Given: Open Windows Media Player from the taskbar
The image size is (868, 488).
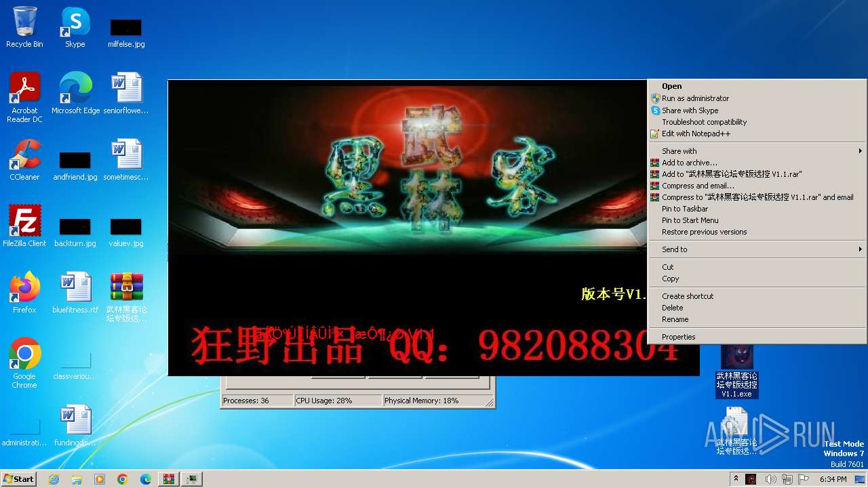Looking at the screenshot, I should click(100, 479).
